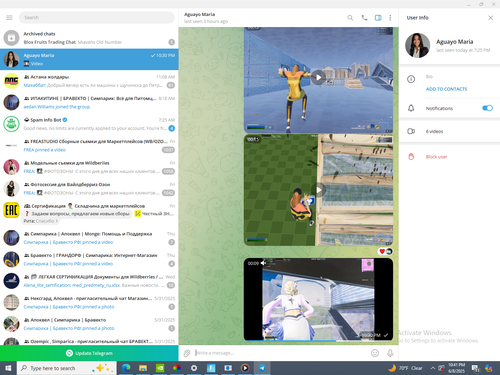Open the Астана жолдары group chat
Screen dimensions: 500x375
pos(89,81)
